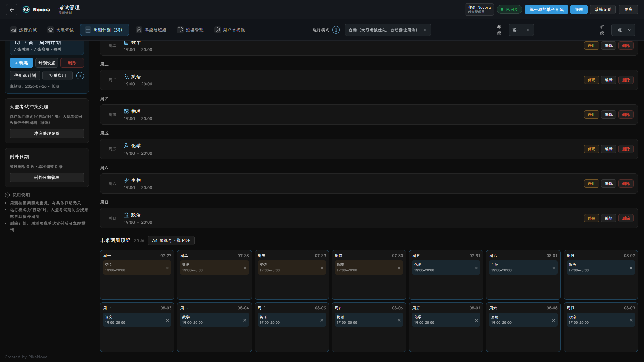Switch to 年级与班级 tab

(x=151, y=30)
